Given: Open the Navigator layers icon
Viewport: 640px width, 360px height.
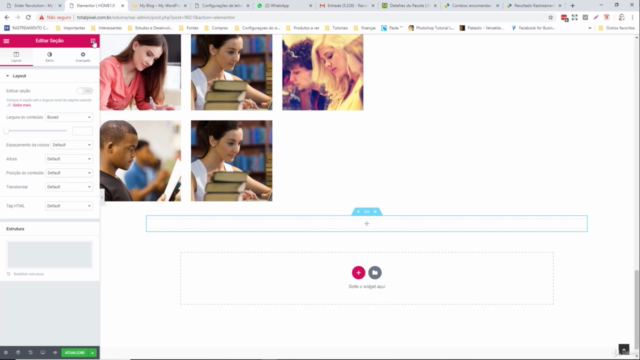Looking at the screenshot, I should 18,352.
